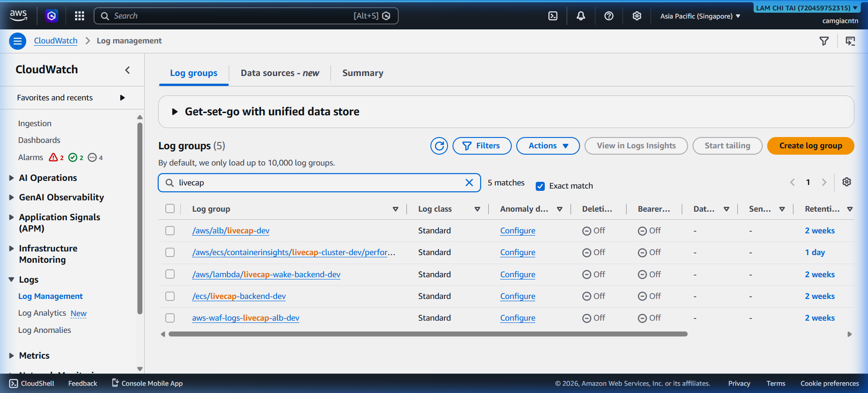Open Console Mobile App link
This screenshot has height=393, width=868.
pyautogui.click(x=147, y=384)
